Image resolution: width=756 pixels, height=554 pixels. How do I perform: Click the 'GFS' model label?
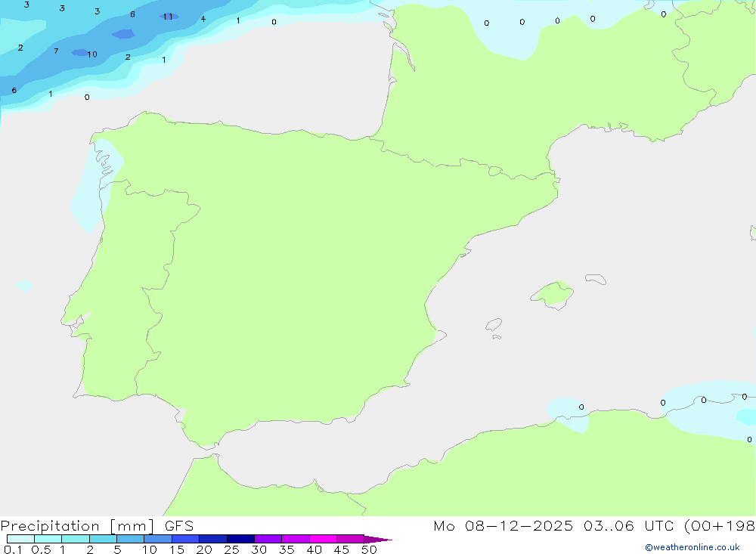point(179,526)
